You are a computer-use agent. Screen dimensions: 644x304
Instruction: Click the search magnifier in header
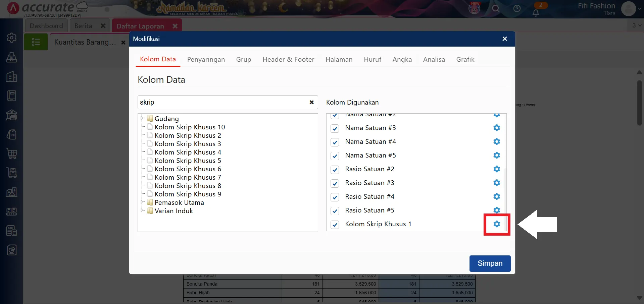click(x=496, y=9)
